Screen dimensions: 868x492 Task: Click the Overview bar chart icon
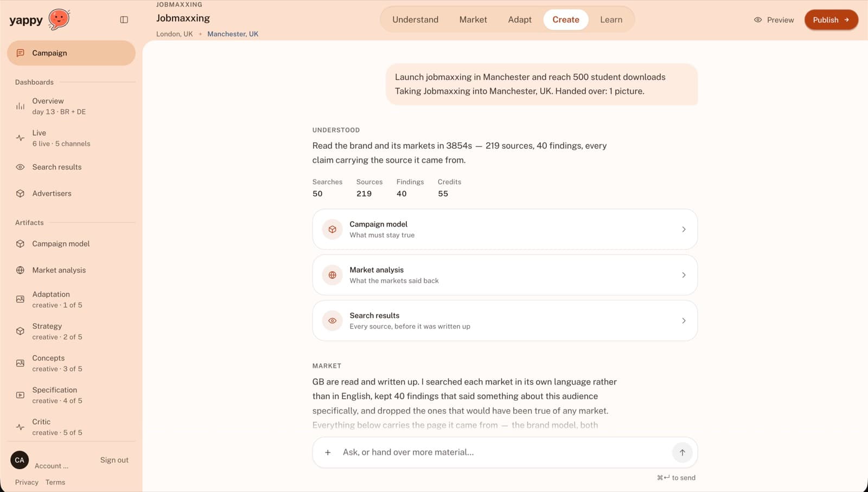[20, 106]
